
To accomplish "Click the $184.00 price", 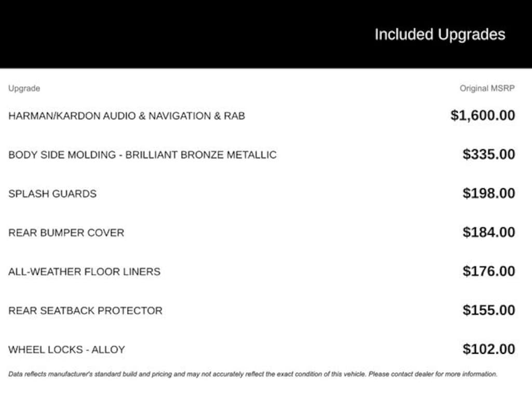I will (x=489, y=232).
